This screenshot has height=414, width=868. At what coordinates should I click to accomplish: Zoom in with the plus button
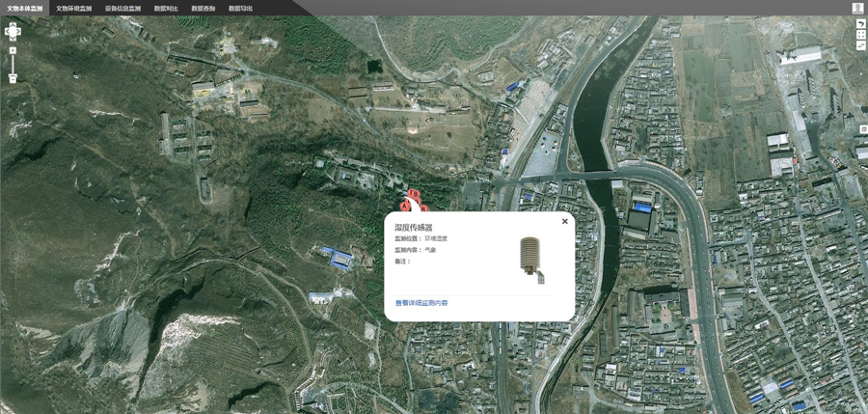point(13,49)
